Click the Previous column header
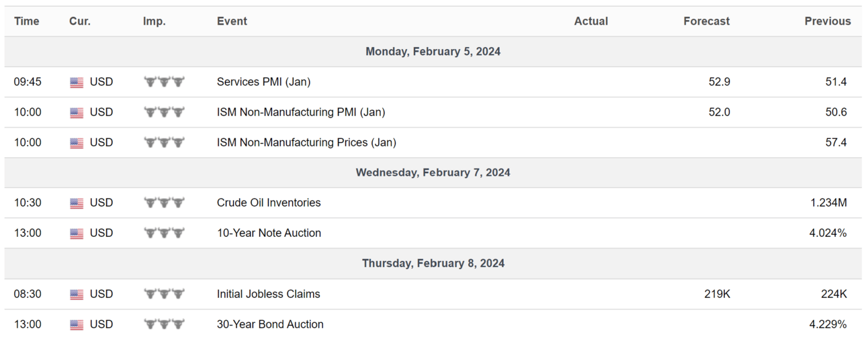 (x=828, y=21)
